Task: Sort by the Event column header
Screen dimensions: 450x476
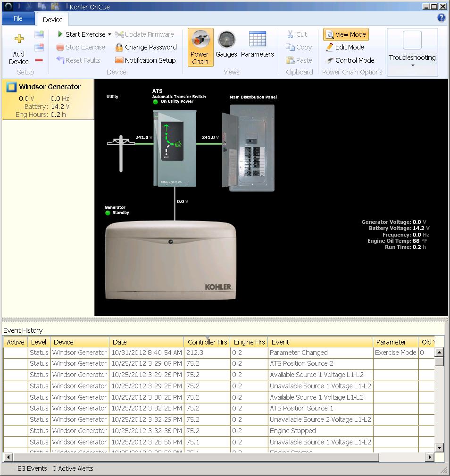Action: coord(320,342)
